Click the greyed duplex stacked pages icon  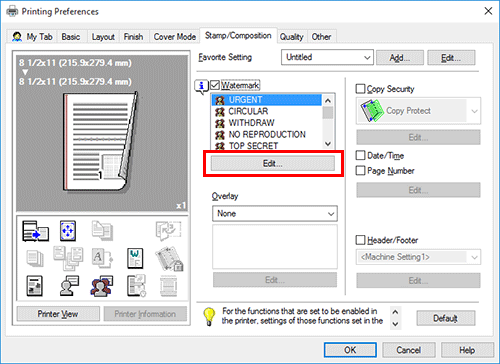(x=102, y=230)
